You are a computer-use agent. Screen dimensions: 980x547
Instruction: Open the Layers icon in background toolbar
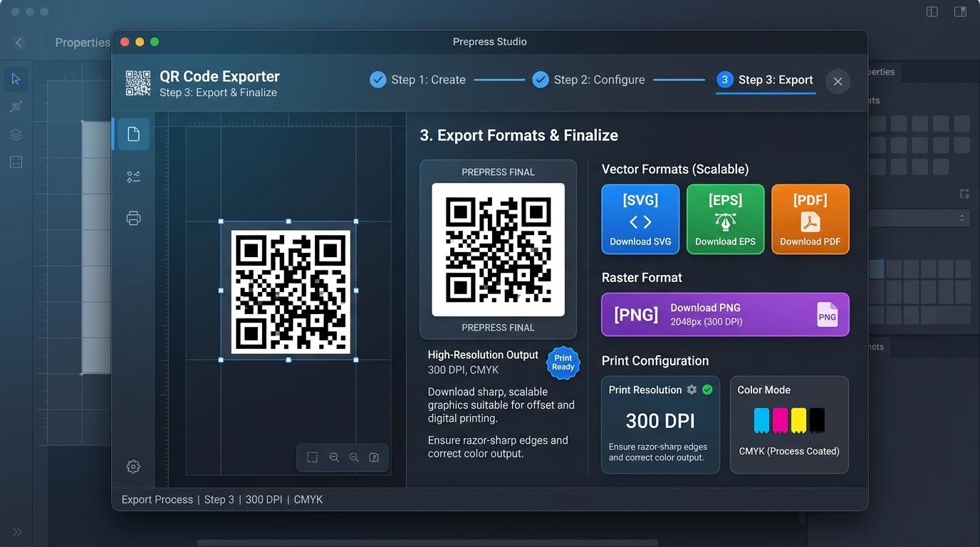[16, 135]
